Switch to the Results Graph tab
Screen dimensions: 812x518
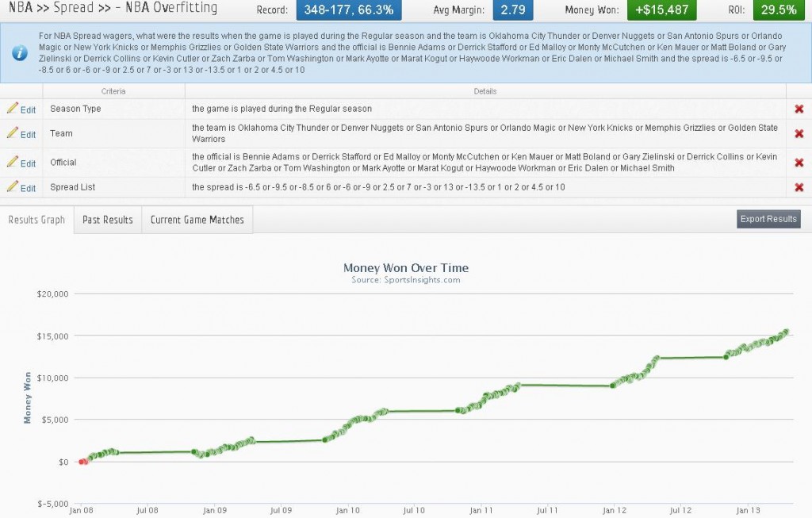pyautogui.click(x=36, y=220)
